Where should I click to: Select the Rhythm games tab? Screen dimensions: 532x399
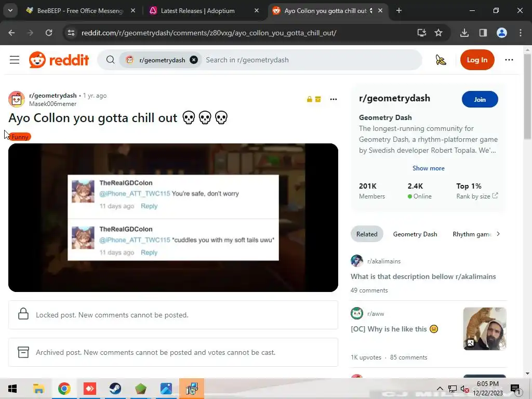coord(472,234)
